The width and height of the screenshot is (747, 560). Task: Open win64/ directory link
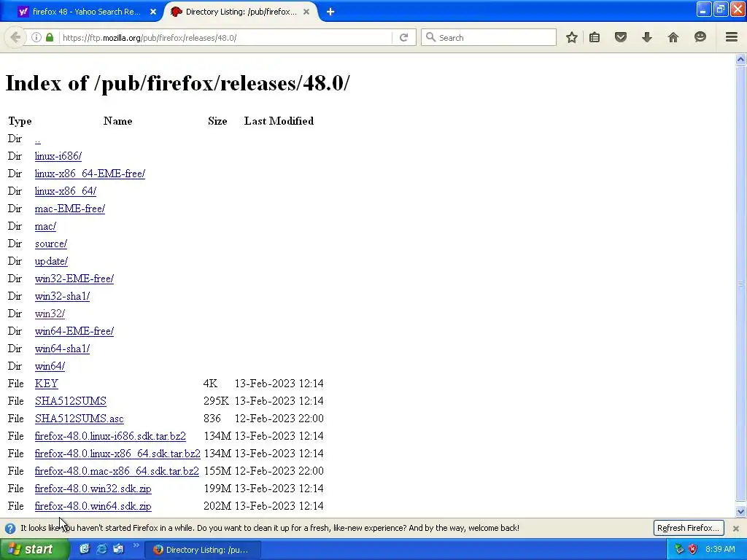click(50, 366)
